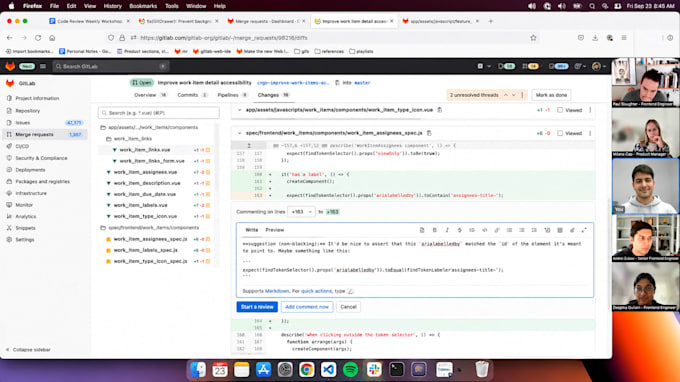Open work_item_description.vue in file tree

[x=147, y=183]
